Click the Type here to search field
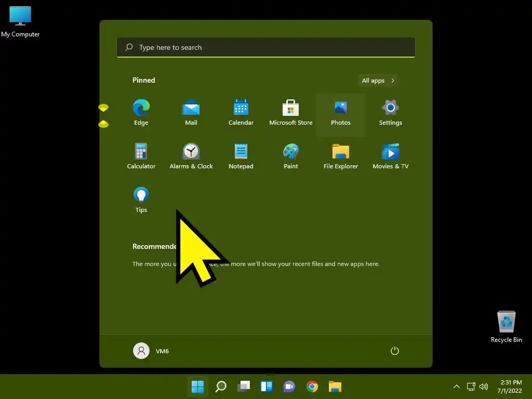This screenshot has height=399, width=532. click(266, 47)
